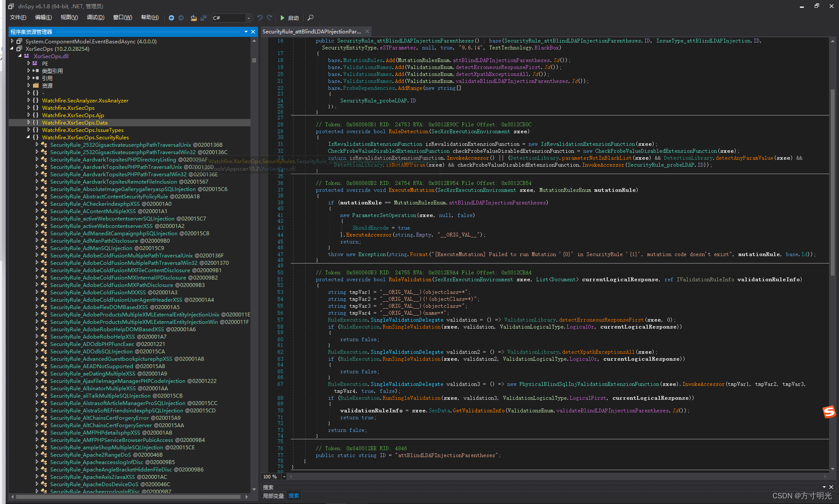Select SecurityRule_AdobeColdFusionMXXSS in tree
Viewport: 839px width, 504px height.
click(114, 292)
